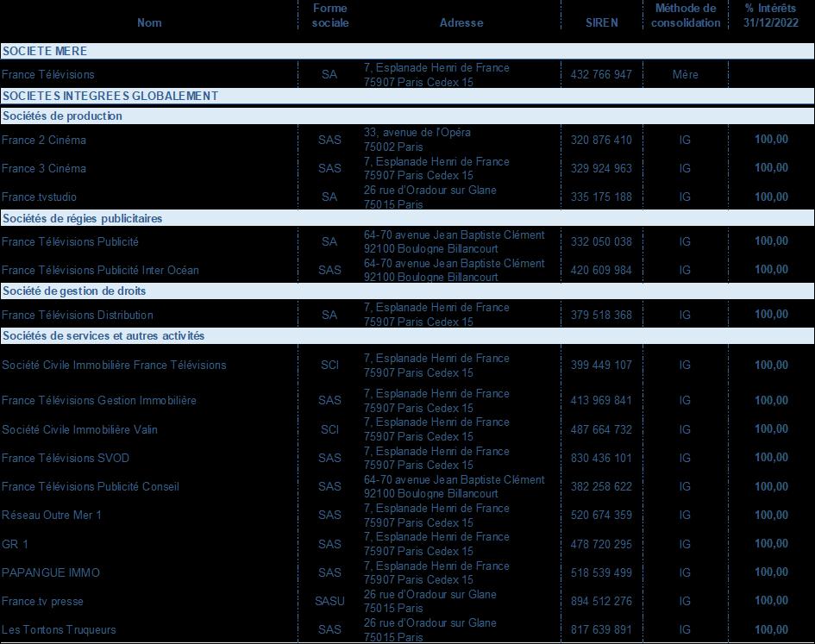Image resolution: width=815 pixels, height=644 pixels.
Task: Click the 'Forme sociale' column header
Action: [330, 16]
